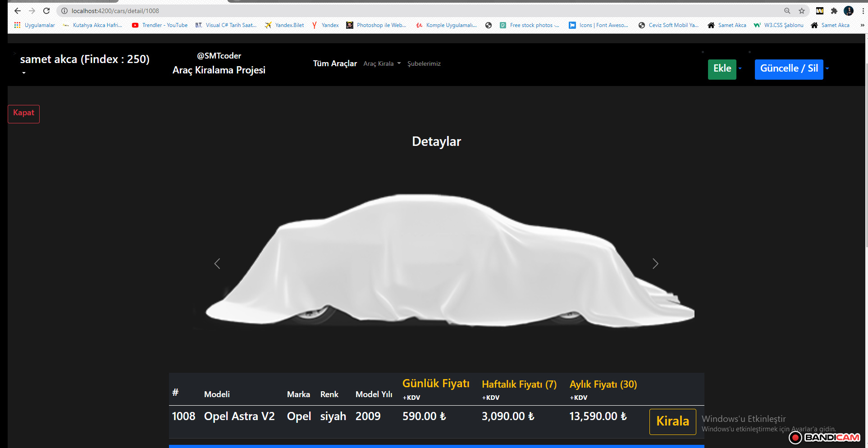Click the browser back arrow
This screenshot has height=448, width=868.
click(x=17, y=10)
